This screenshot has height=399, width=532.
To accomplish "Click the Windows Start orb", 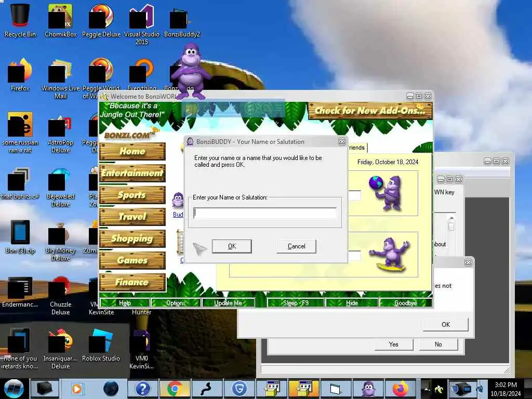I will [14, 389].
